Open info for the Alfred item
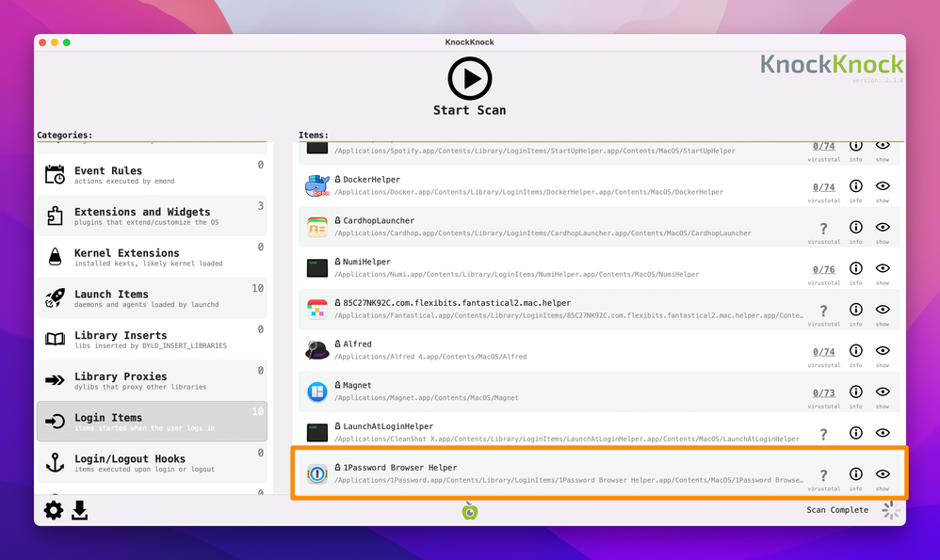This screenshot has width=940, height=560. [855, 352]
